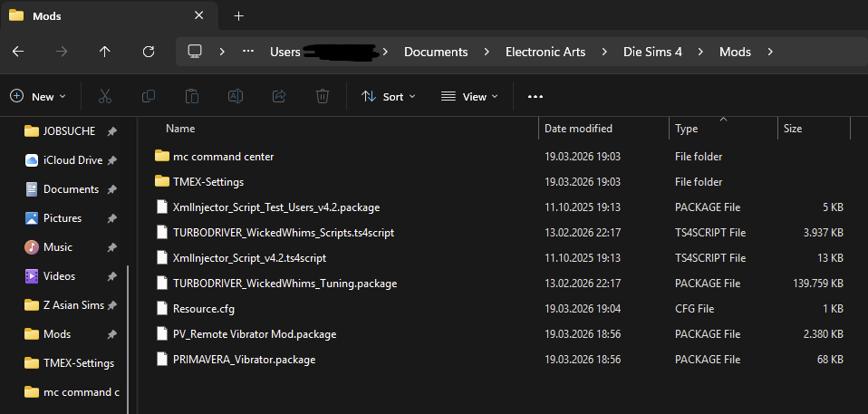Expand chevron after Documents in path

[487, 52]
